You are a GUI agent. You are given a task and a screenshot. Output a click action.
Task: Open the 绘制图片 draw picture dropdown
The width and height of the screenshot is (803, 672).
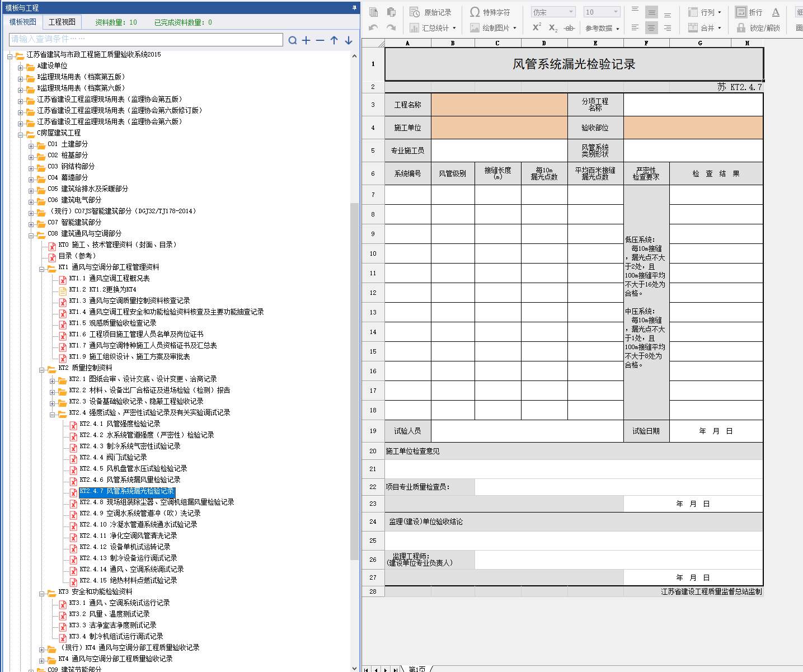point(493,27)
